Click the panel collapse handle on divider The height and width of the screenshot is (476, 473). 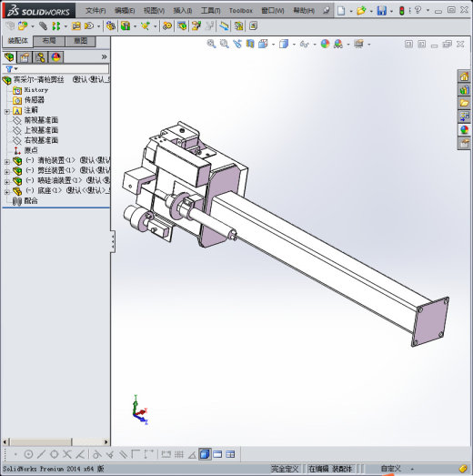(x=113, y=242)
